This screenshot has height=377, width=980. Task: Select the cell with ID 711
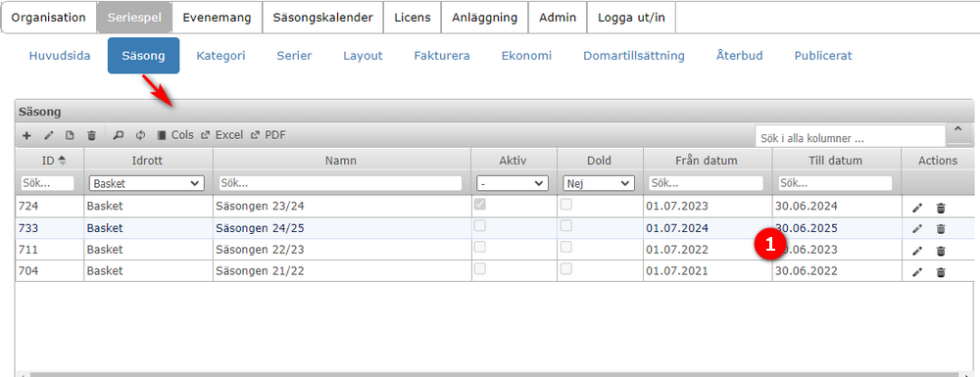[x=49, y=250]
